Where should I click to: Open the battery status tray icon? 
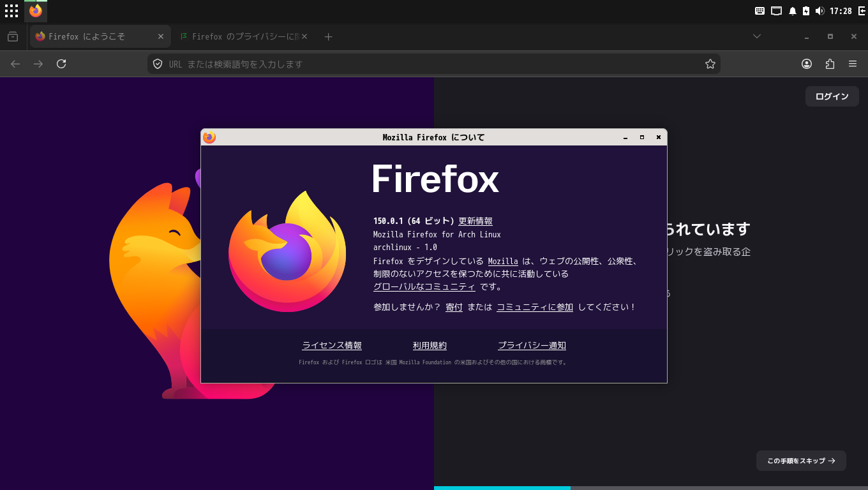click(x=806, y=11)
